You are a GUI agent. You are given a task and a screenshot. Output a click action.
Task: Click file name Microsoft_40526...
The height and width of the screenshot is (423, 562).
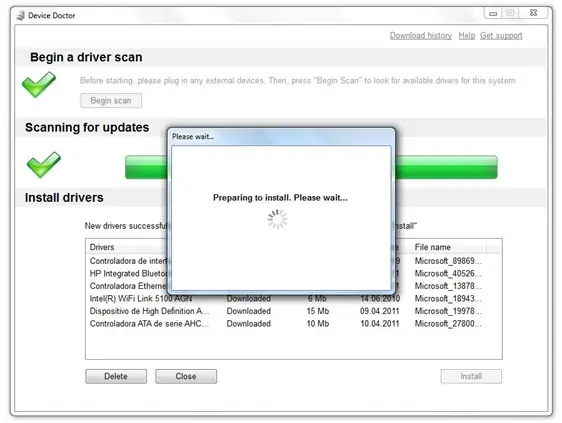[448, 273]
